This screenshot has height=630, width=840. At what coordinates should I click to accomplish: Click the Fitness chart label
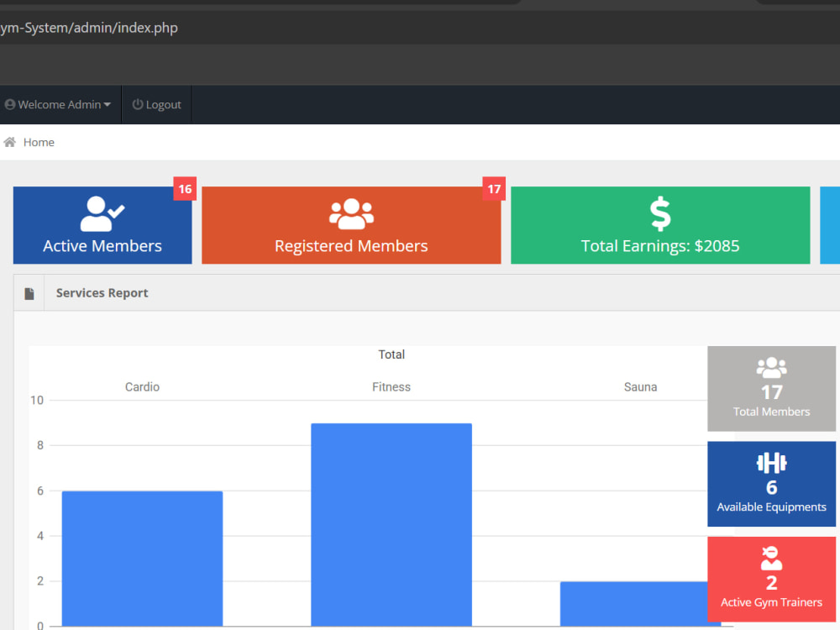tap(391, 386)
